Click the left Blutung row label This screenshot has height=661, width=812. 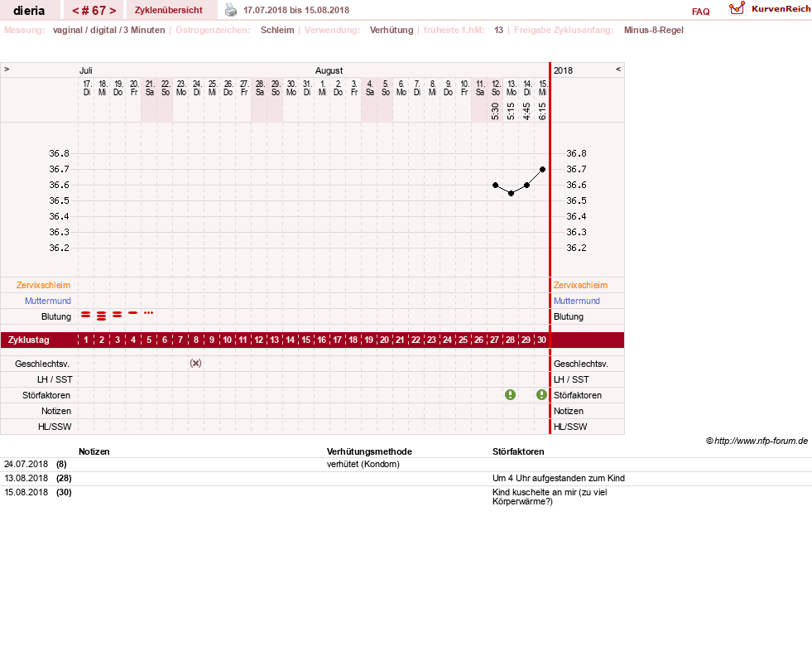tap(56, 316)
